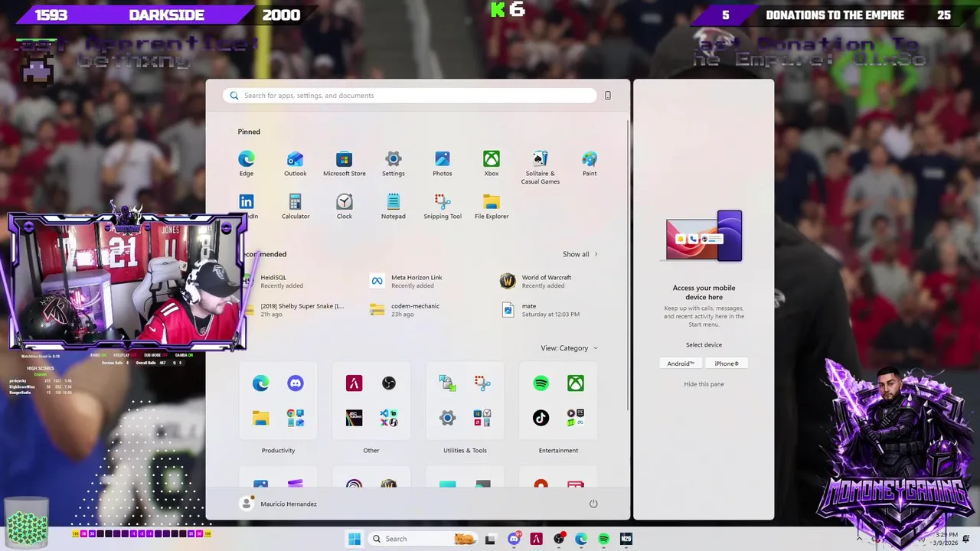Open Notepad from pinned apps
The width and height of the screenshot is (980, 551).
point(393,206)
